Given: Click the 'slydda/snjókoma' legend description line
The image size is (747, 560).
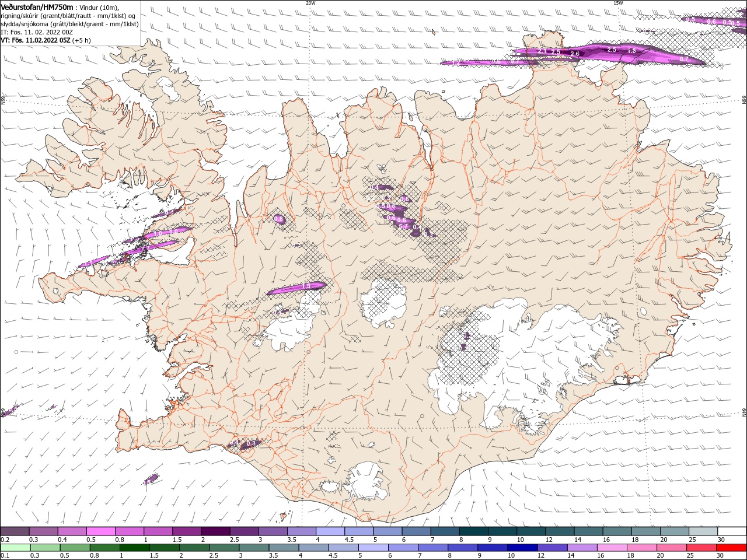Looking at the screenshot, I should 69,23.
